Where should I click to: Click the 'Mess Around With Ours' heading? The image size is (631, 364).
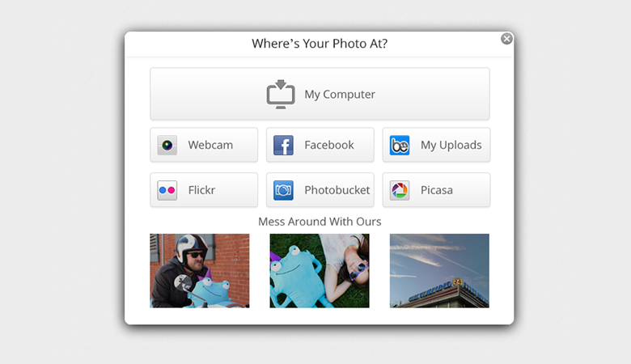tap(320, 222)
